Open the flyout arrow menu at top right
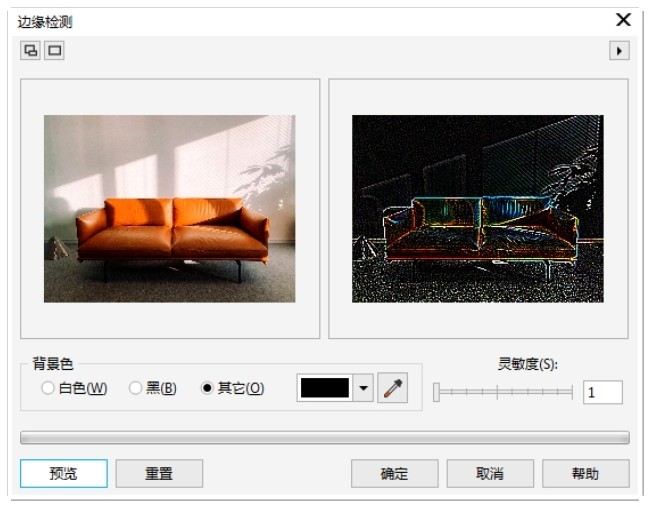650x507 pixels. coord(619,51)
